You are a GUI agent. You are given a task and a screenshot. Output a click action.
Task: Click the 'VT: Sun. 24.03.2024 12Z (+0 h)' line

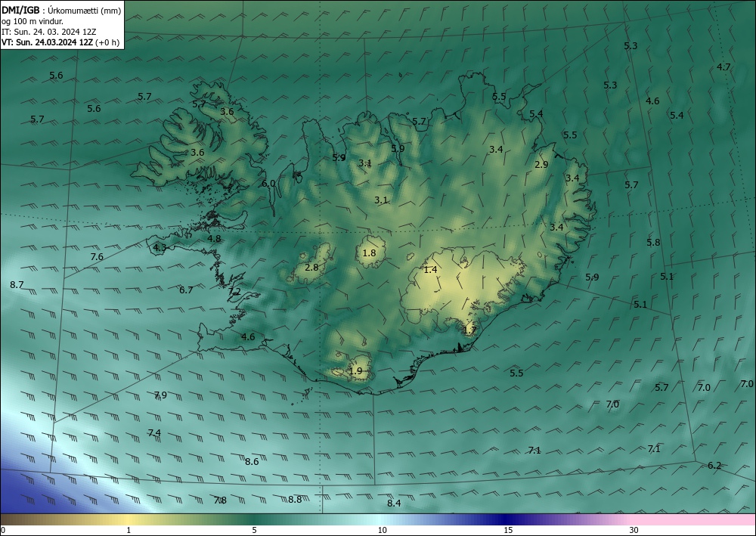pyautogui.click(x=60, y=42)
